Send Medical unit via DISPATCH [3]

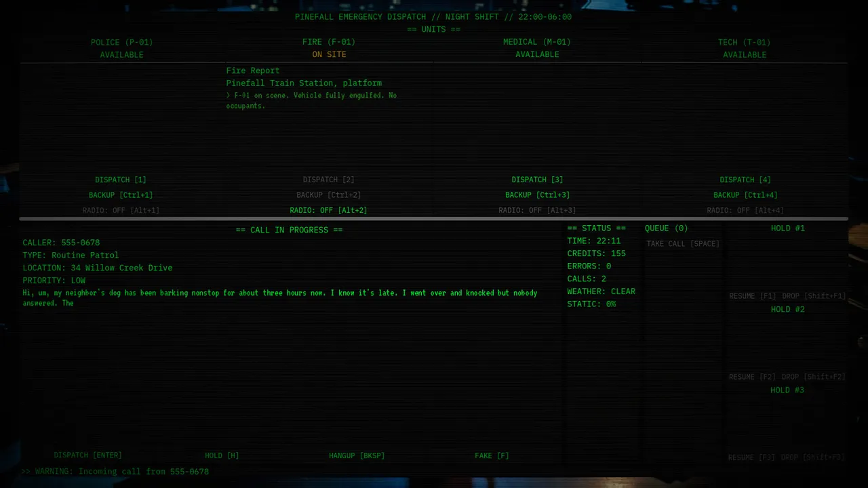537,180
